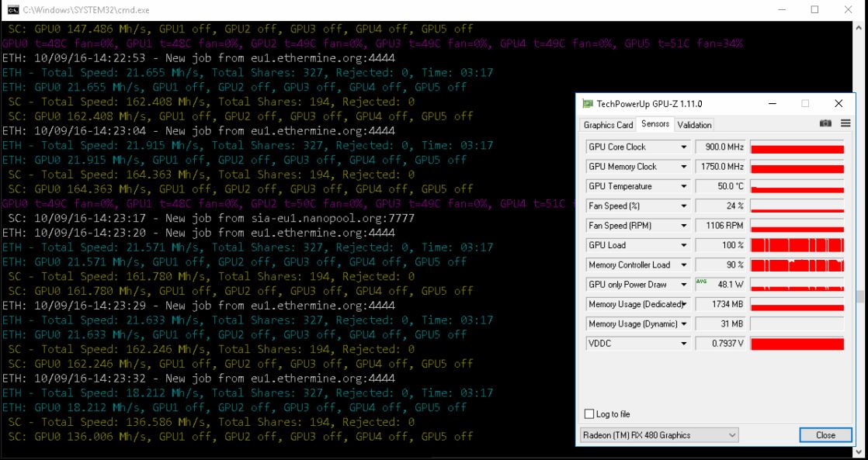Open the GPU-Z hamburger menu icon
This screenshot has width=868, height=460.
[x=845, y=123]
